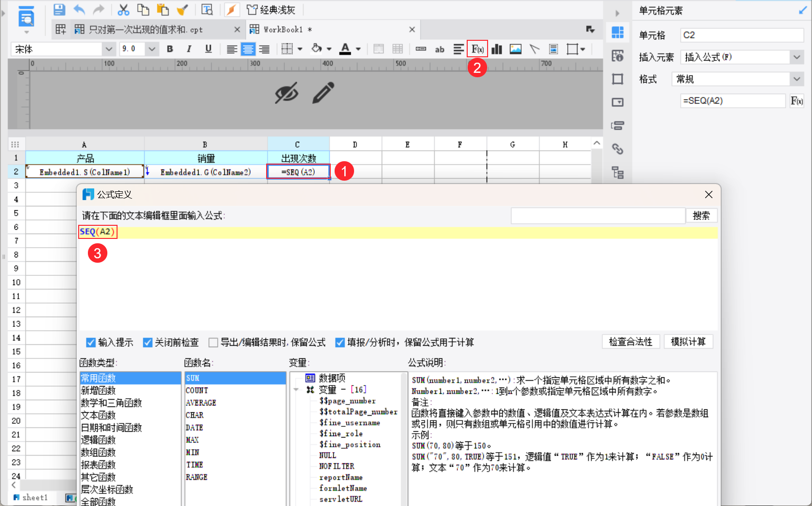Click the fill color bucket swatch
Viewport: 812px width, 506px height.
317,49
